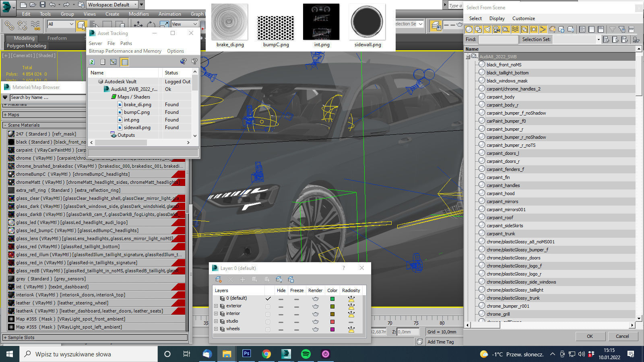Viewport: 644px width, 362px height.
Task: Switch to the Freeform ribbon tab
Action: [x=57, y=38]
